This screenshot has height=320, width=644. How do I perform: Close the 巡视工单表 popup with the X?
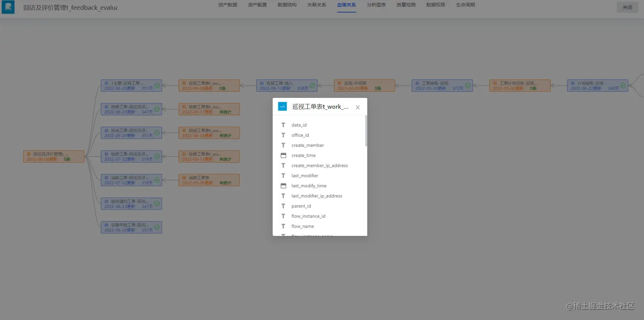click(357, 107)
